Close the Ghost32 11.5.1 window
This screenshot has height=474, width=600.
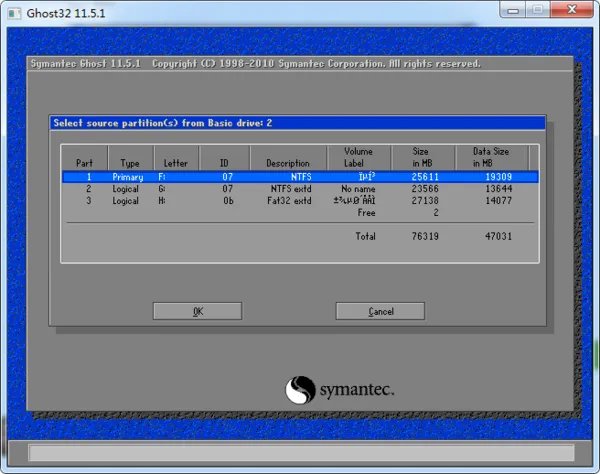pos(572,11)
